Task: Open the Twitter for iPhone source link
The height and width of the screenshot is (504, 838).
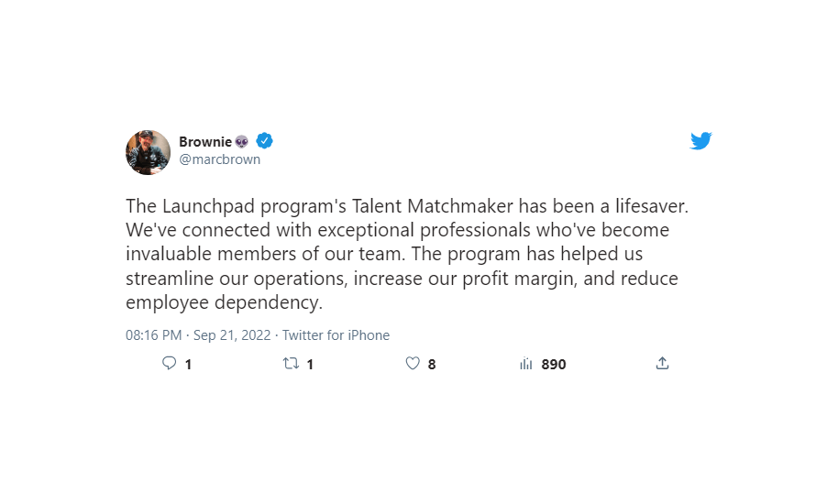Action: [x=336, y=335]
